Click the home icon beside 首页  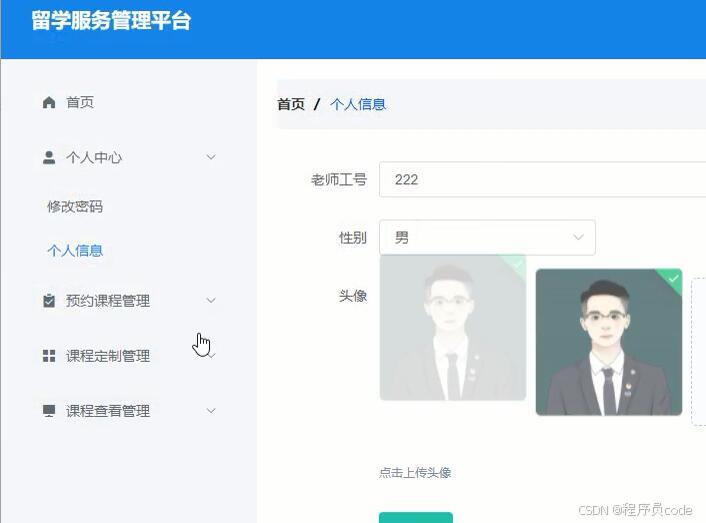(x=49, y=102)
